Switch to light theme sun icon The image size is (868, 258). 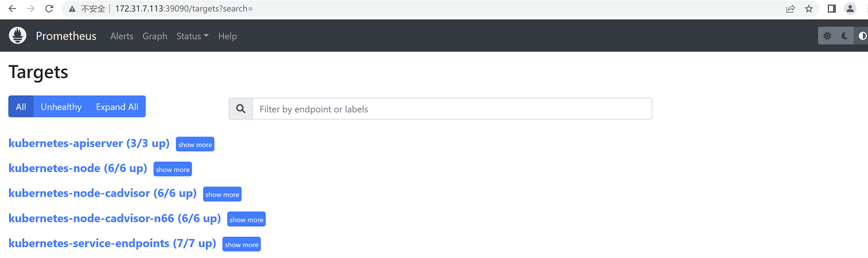pos(827,36)
